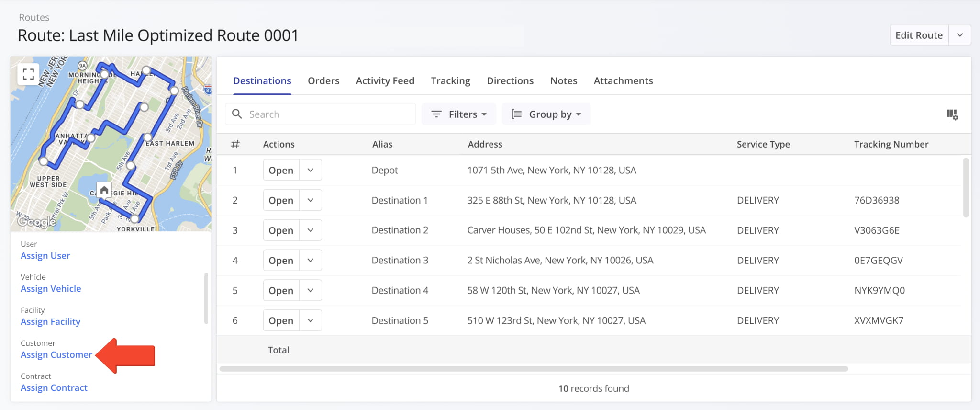The height and width of the screenshot is (410, 980).
Task: Open Destination 3 stop
Action: [281, 261]
